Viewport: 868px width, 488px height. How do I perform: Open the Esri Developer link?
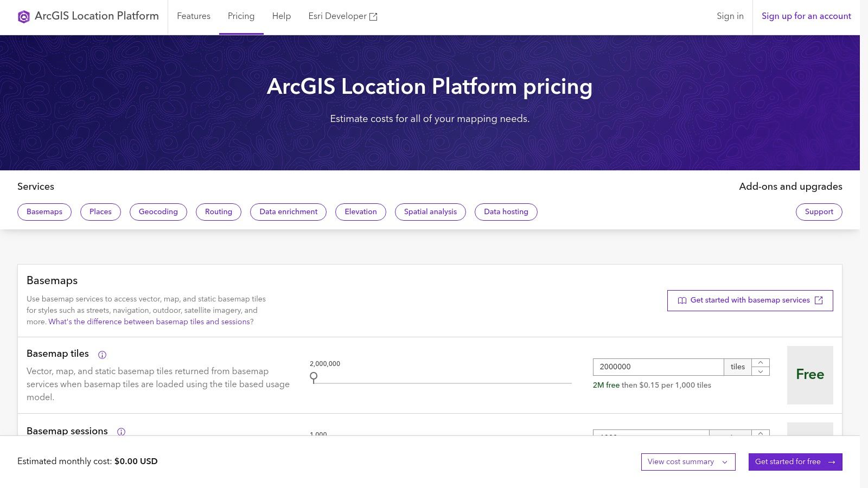343,16
